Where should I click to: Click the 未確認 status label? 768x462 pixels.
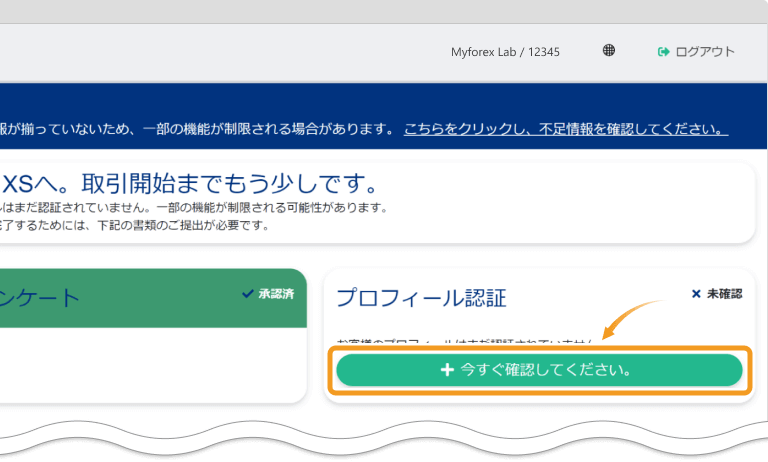click(724, 293)
